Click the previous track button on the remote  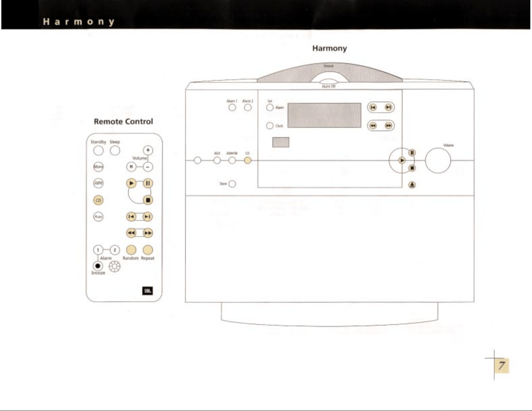click(x=131, y=216)
